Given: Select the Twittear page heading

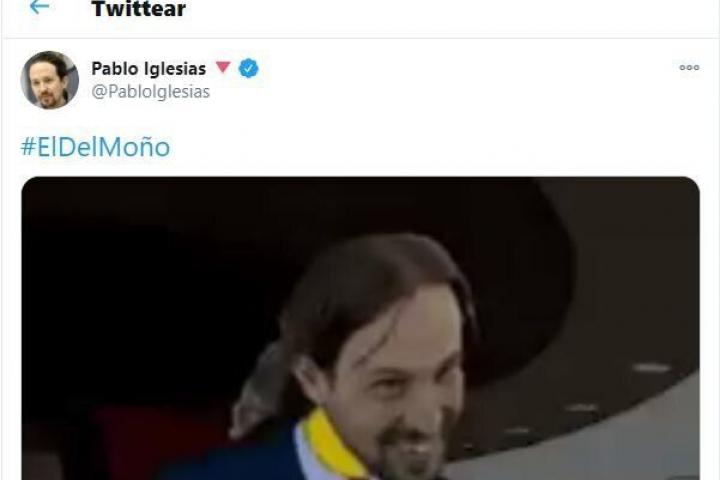Looking at the screenshot, I should [139, 9].
